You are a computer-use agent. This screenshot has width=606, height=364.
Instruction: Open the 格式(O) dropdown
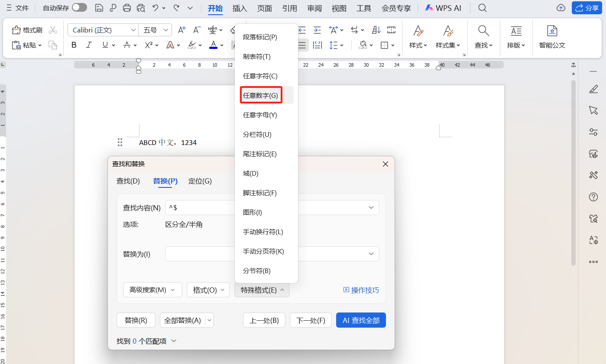click(208, 290)
